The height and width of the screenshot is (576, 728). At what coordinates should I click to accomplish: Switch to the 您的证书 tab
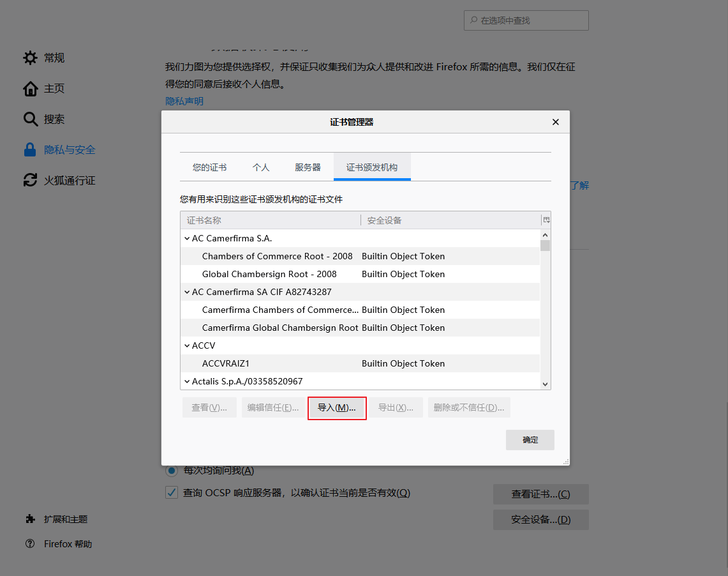(x=210, y=167)
